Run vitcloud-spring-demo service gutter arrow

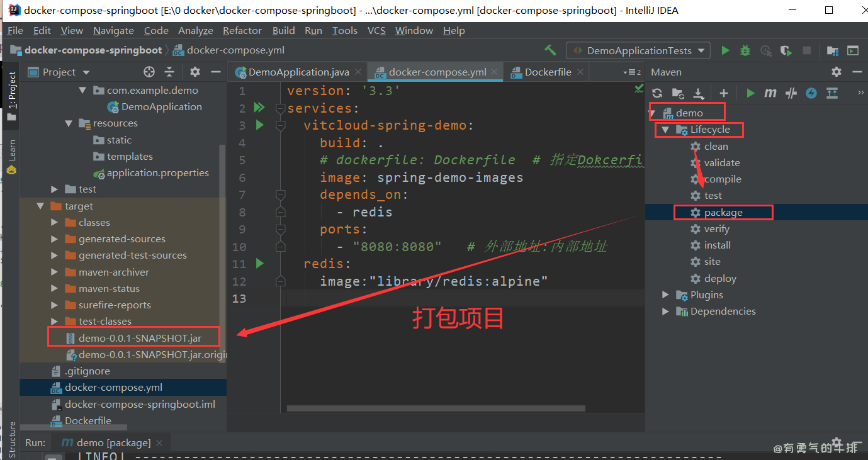(259, 125)
